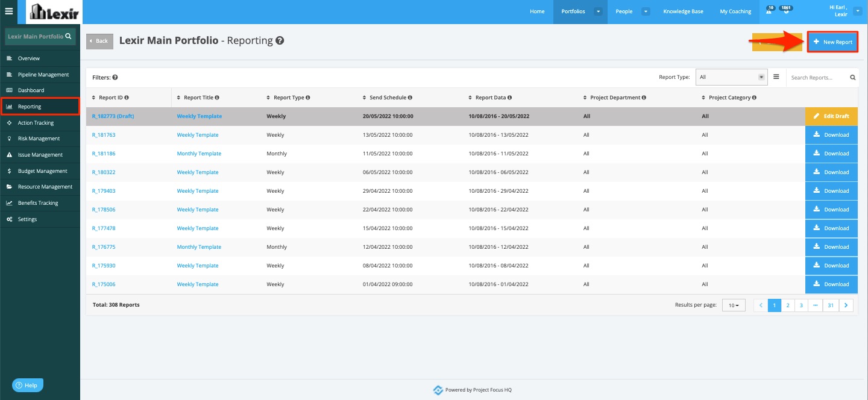Open Action Tracking in the sidebar
Viewport: 868px width, 400px height.
(x=40, y=123)
